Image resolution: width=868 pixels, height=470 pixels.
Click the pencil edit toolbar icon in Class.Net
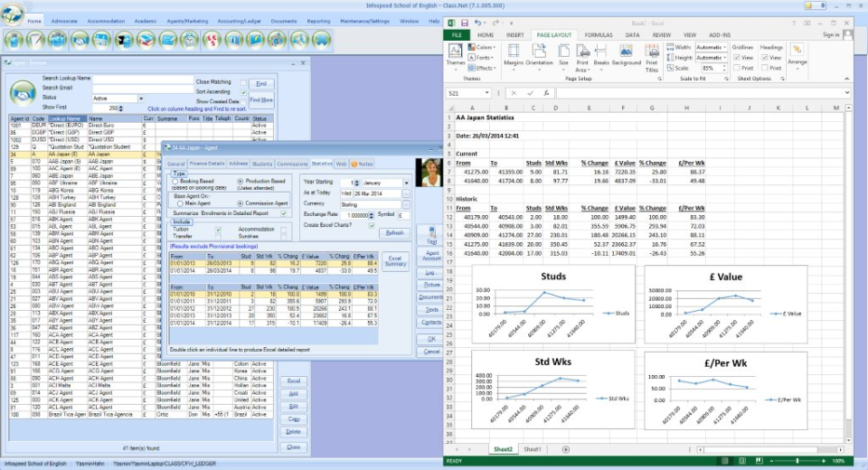point(36,40)
